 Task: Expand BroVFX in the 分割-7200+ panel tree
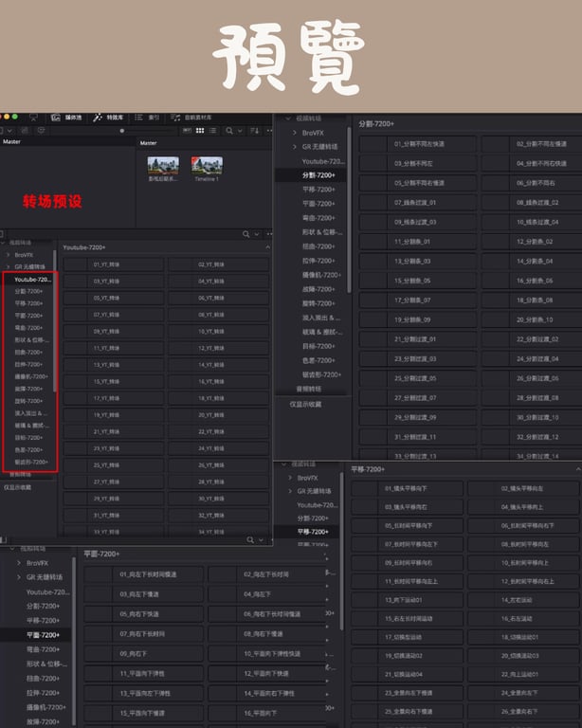[294, 133]
